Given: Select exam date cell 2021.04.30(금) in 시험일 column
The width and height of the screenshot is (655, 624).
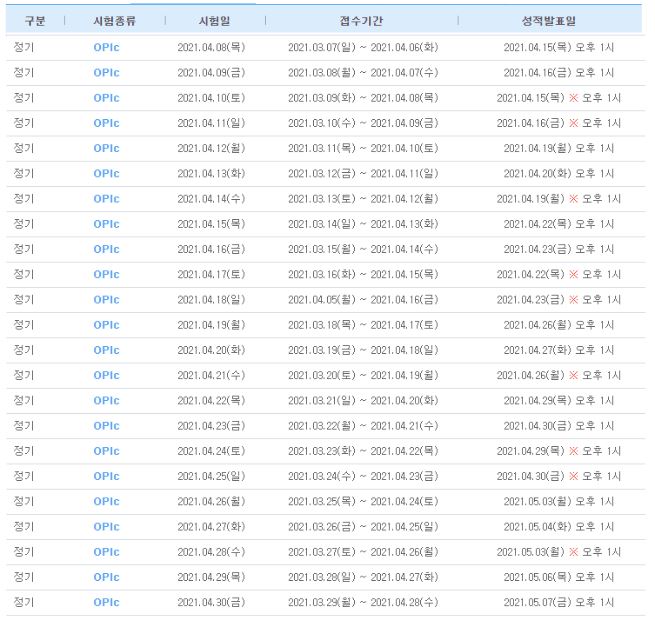Looking at the screenshot, I should (x=211, y=602).
